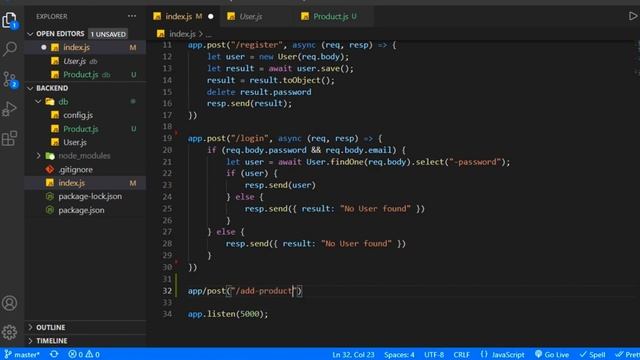Screen dimensions: 640x360
Task: Open config.js in db folder
Action: (x=85, y=115)
